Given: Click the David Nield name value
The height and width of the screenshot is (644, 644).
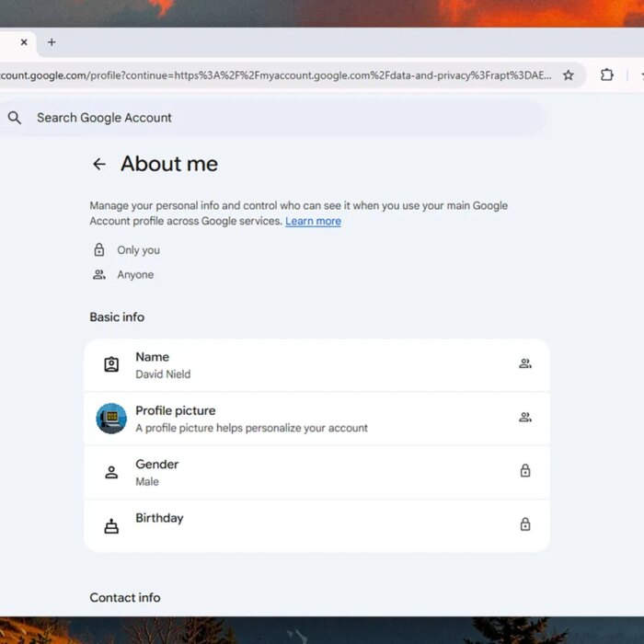Looking at the screenshot, I should coord(163,374).
